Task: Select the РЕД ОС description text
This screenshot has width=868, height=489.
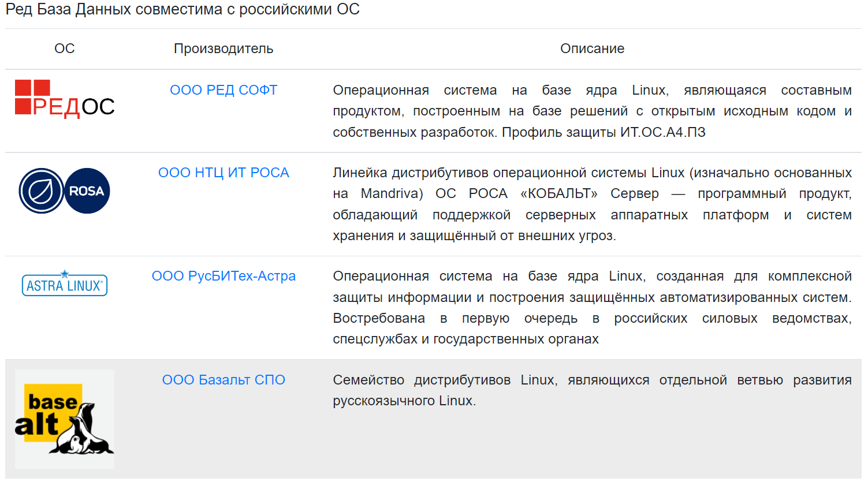Action: point(592,111)
